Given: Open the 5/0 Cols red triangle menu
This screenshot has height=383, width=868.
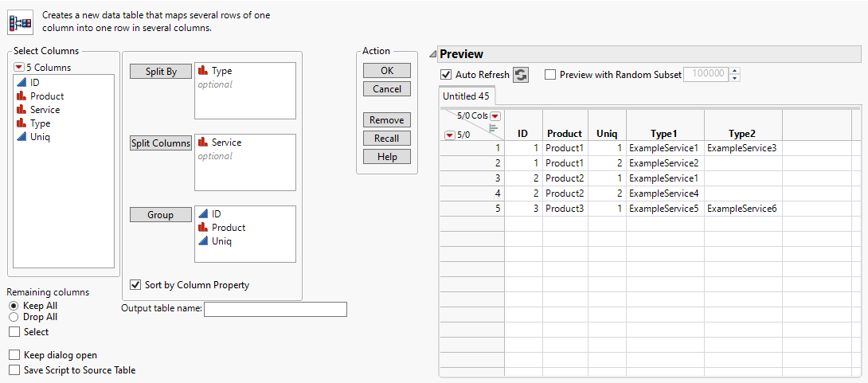Looking at the screenshot, I should click(x=495, y=116).
